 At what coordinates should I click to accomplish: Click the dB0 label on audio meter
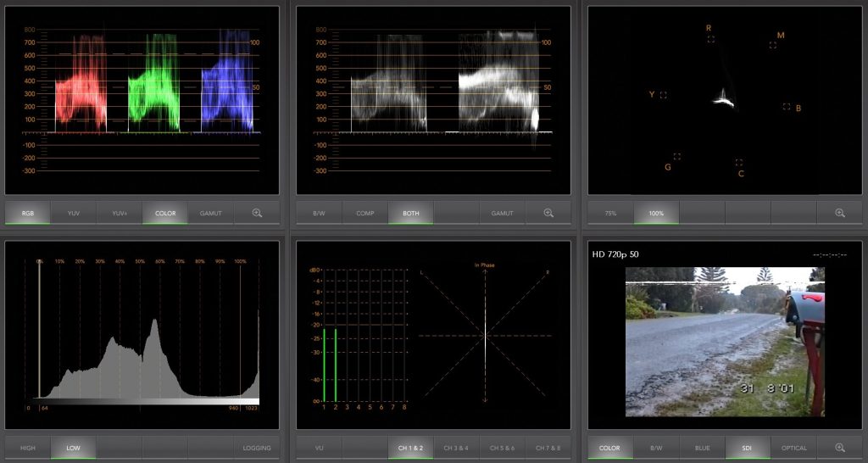[x=316, y=270]
